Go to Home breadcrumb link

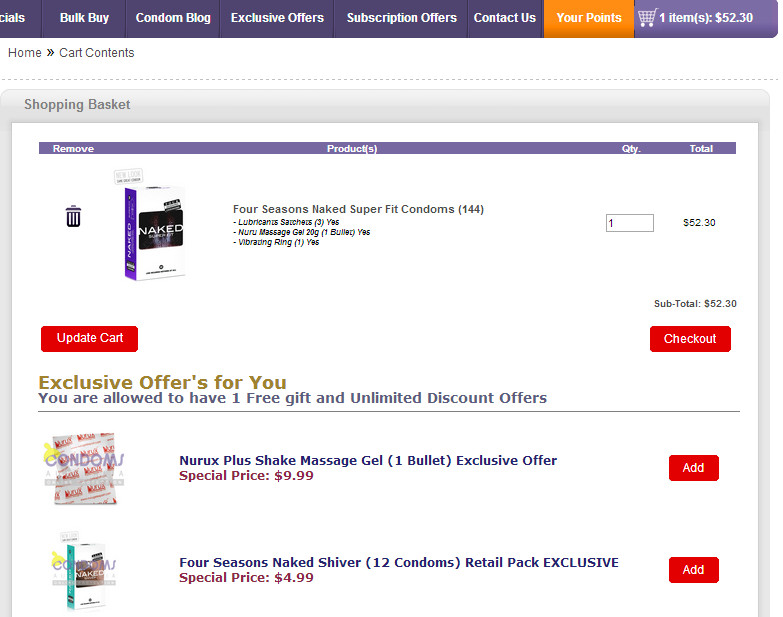(x=24, y=53)
